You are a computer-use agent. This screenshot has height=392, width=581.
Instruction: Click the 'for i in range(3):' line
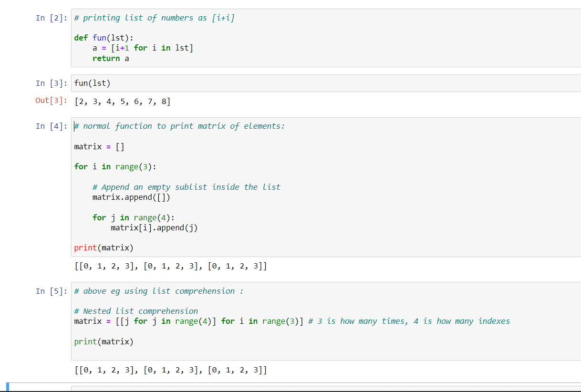point(115,166)
